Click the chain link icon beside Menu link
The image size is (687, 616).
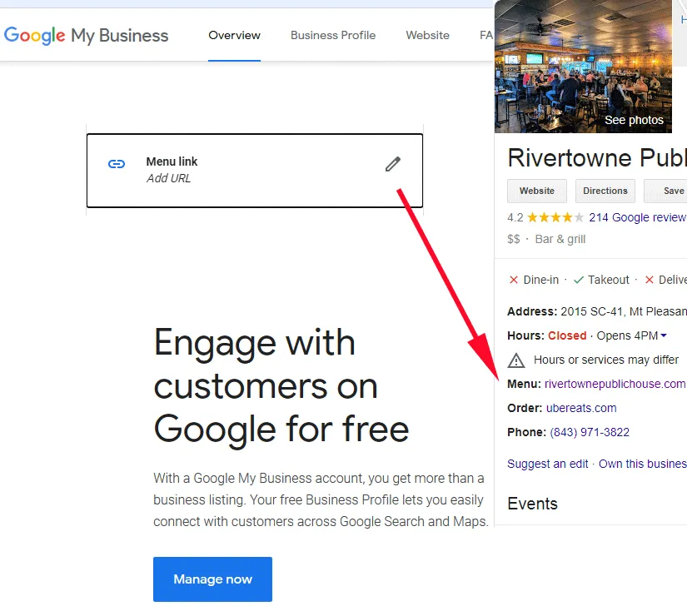point(116,164)
